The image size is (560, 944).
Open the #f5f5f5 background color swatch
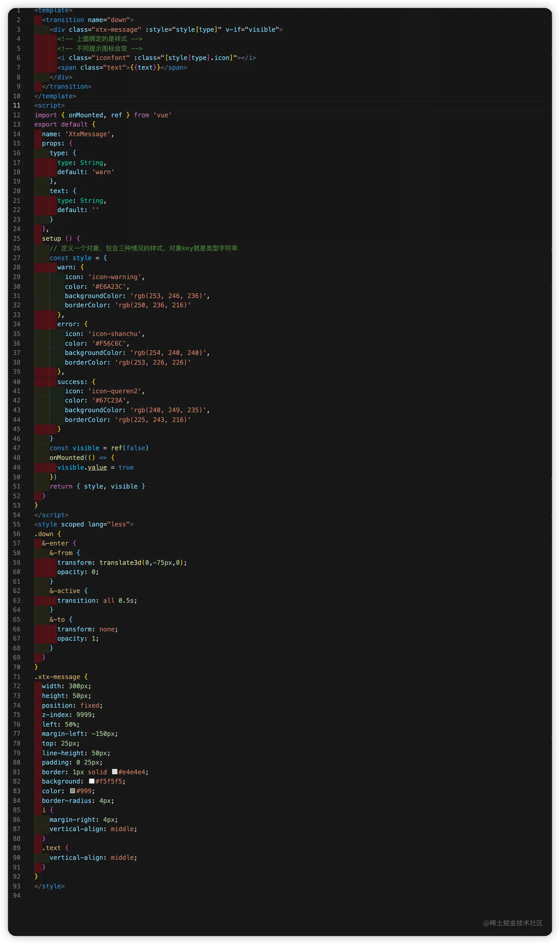pyautogui.click(x=92, y=781)
